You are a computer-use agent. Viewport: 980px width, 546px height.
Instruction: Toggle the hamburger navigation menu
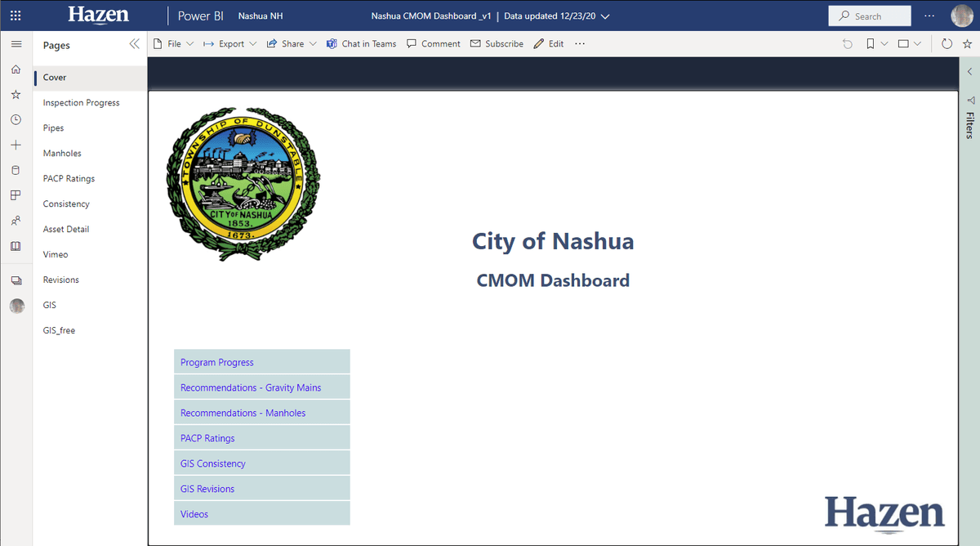point(16,44)
